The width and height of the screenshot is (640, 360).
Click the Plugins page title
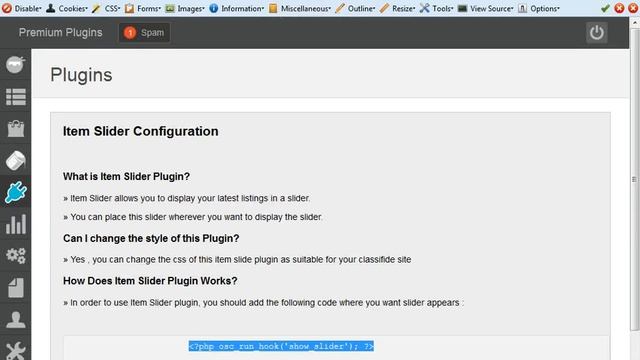tap(81, 75)
